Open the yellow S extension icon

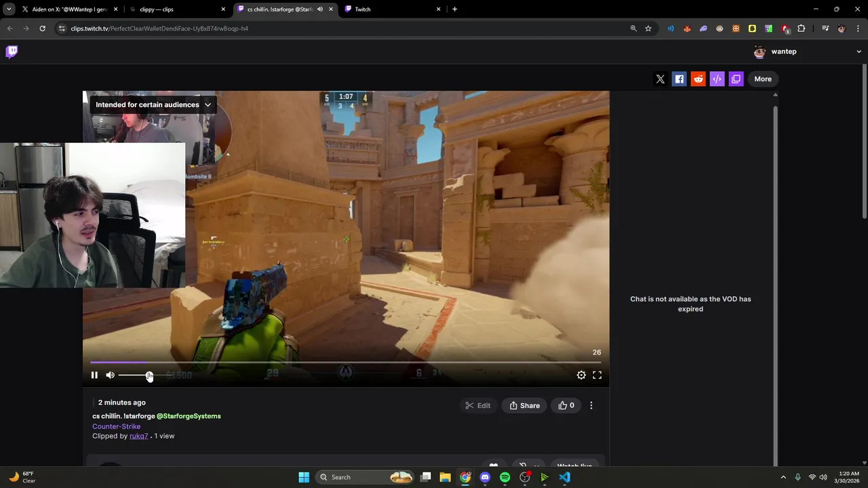tap(752, 28)
